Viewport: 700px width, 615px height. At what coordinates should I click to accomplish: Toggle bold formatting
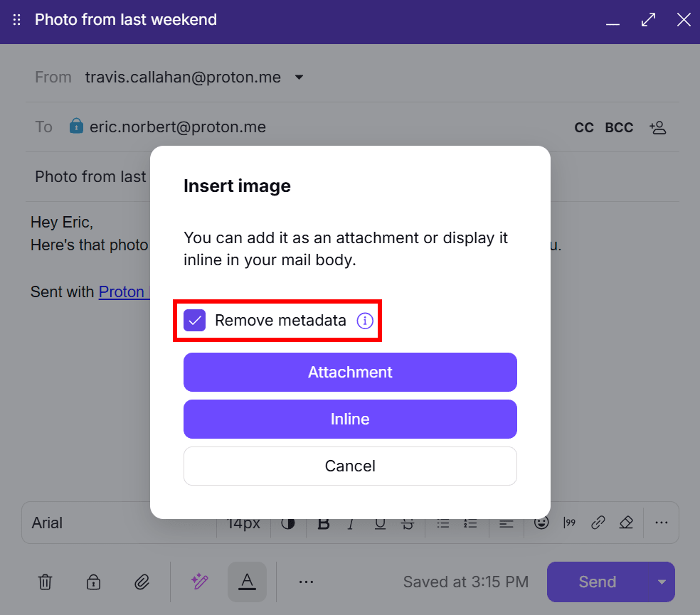324,523
